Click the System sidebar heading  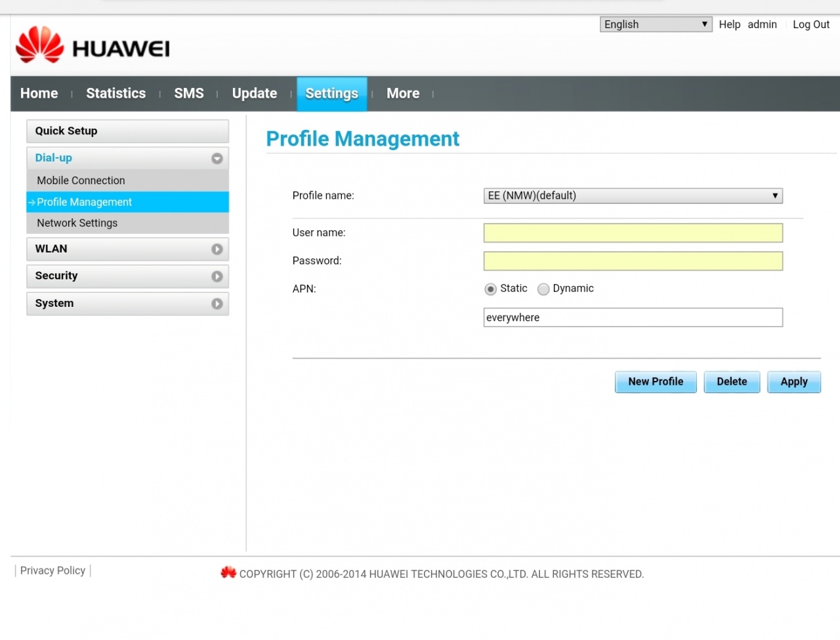pyautogui.click(x=54, y=304)
